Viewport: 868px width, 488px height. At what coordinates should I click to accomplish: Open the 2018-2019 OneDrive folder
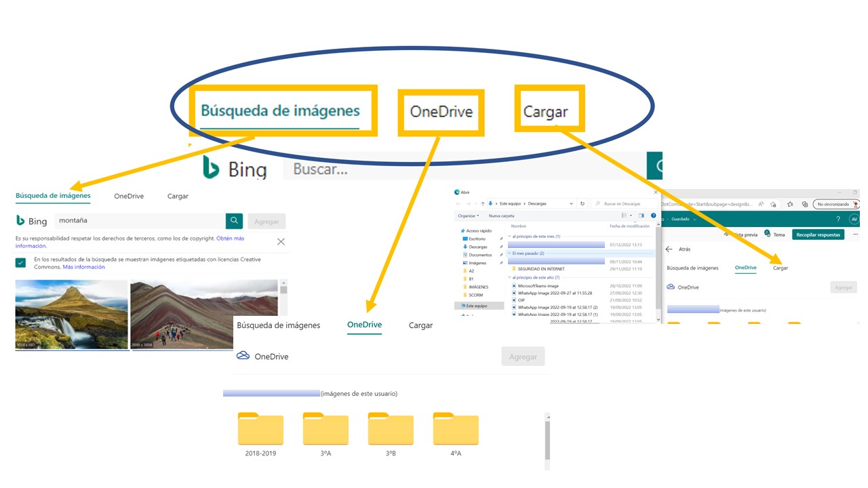pyautogui.click(x=260, y=434)
